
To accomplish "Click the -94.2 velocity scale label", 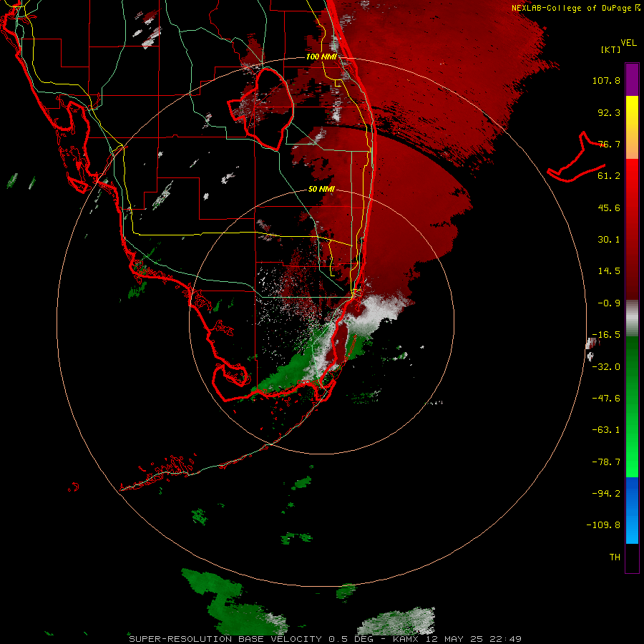I will [606, 494].
